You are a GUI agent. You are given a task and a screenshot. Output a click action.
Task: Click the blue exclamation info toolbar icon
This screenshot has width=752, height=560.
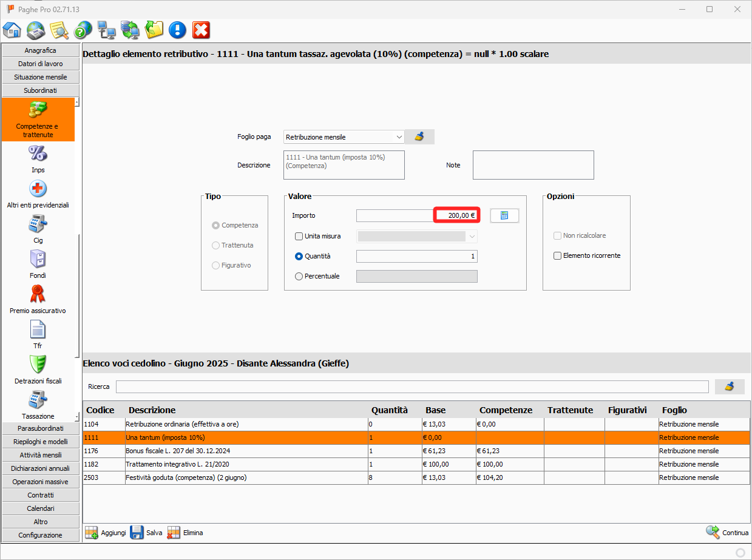177,30
